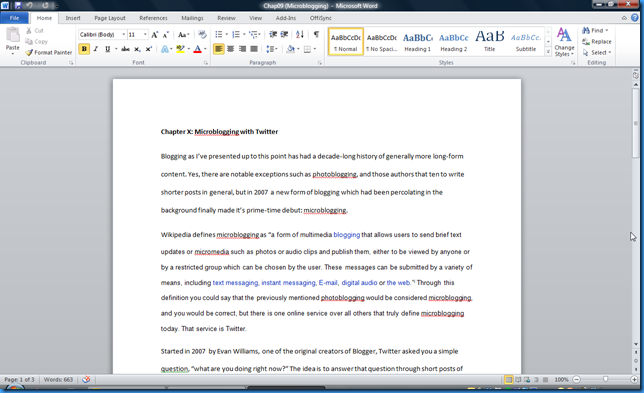Click the Copy command
This screenshot has width=644, height=393.
tap(37, 41)
